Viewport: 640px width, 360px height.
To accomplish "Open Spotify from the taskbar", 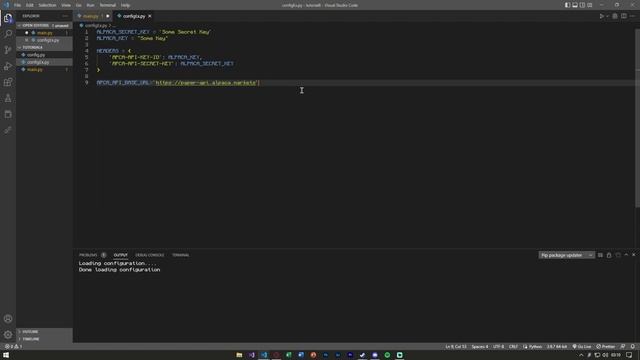I will point(387,355).
